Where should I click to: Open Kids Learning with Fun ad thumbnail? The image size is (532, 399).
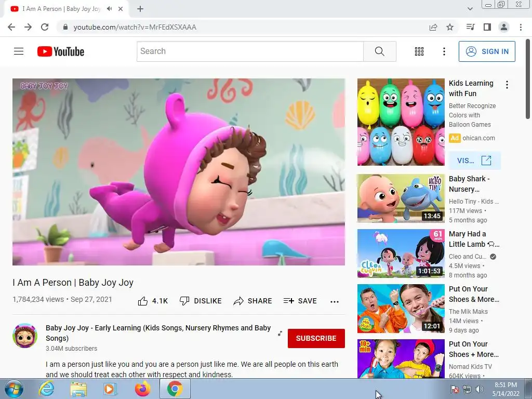[x=401, y=122]
